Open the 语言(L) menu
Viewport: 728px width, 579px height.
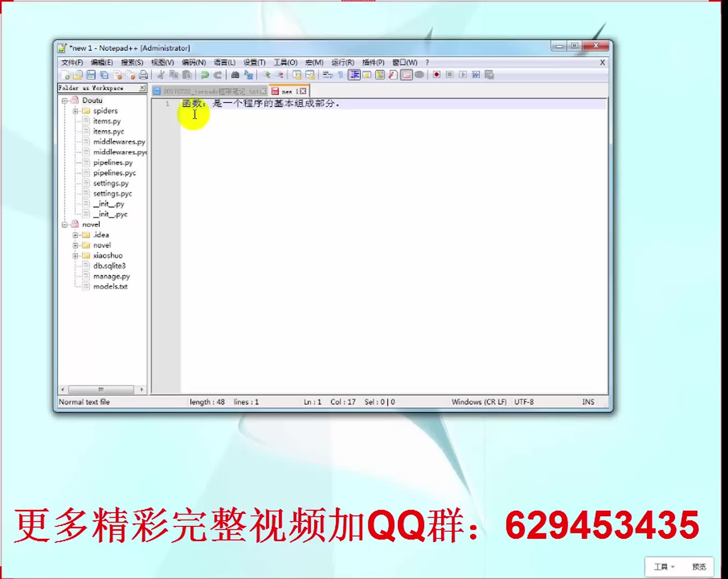click(x=224, y=63)
